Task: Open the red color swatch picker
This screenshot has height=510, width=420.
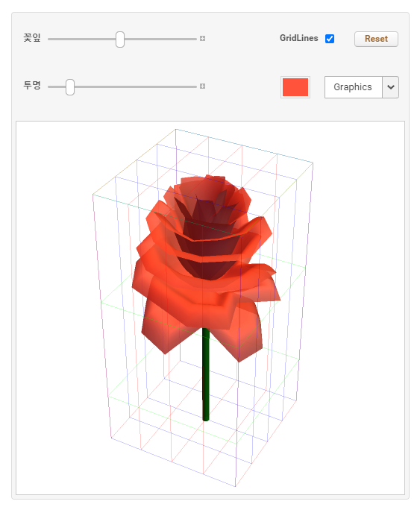Action: [295, 87]
